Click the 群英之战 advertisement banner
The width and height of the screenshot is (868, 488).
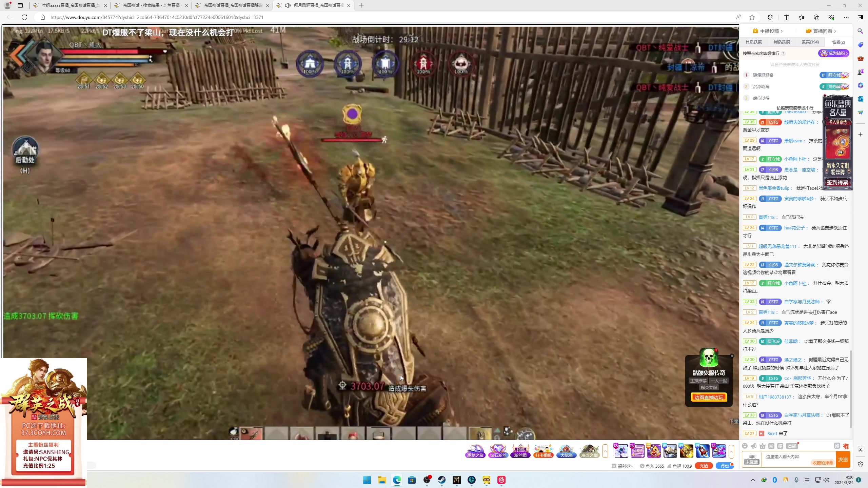click(43, 422)
